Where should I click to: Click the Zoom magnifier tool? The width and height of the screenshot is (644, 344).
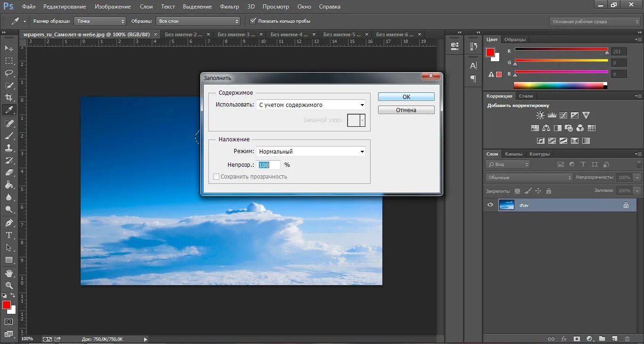pyautogui.click(x=8, y=285)
